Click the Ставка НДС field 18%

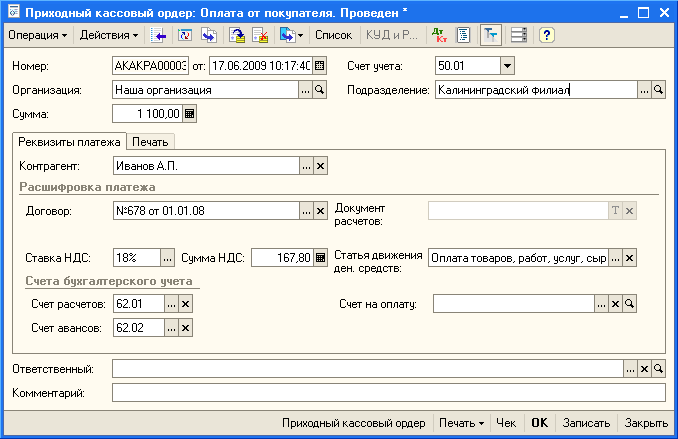137,258
